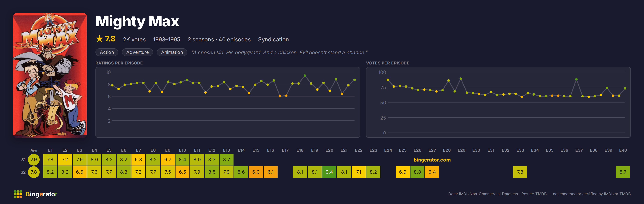
Task: Click the yellow star rating icon
Action: pos(100,39)
